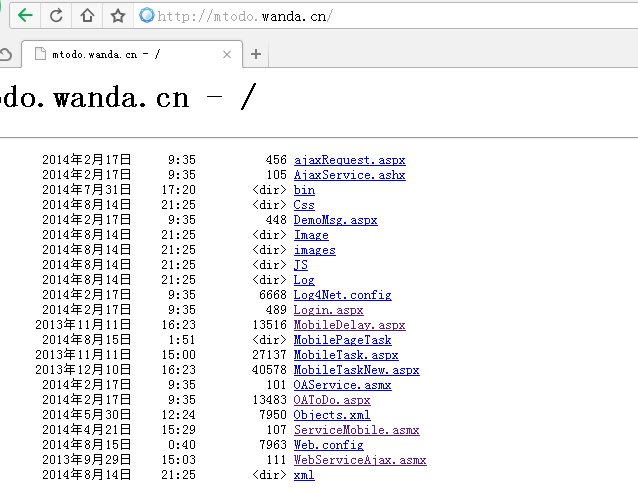638x493 pixels.
Task: Click the time 0:40
Action: point(182,445)
